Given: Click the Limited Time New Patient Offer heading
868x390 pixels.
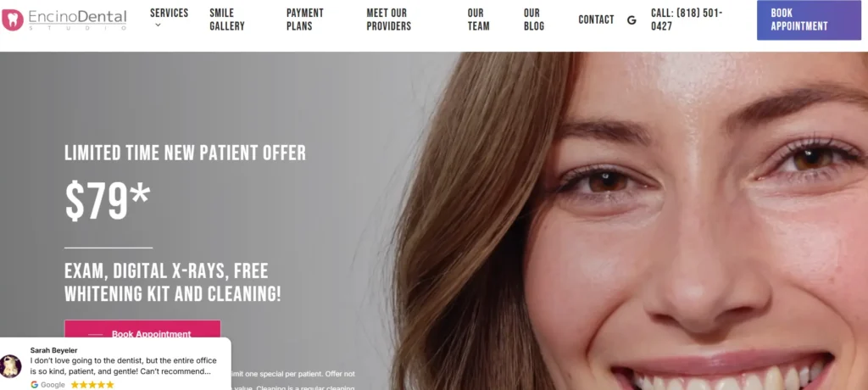Looking at the screenshot, I should click(x=185, y=153).
